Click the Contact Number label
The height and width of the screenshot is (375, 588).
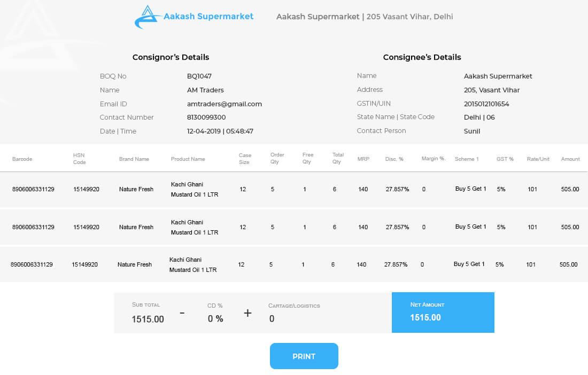(127, 118)
